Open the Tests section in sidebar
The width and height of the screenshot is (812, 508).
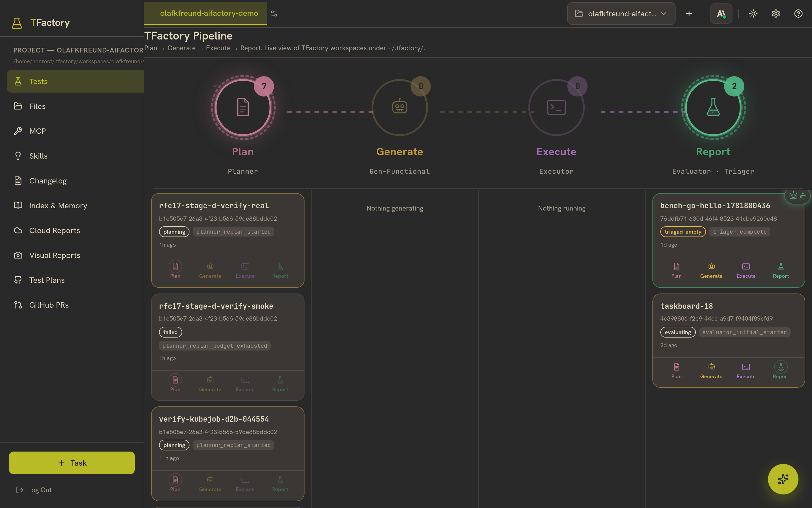point(76,81)
